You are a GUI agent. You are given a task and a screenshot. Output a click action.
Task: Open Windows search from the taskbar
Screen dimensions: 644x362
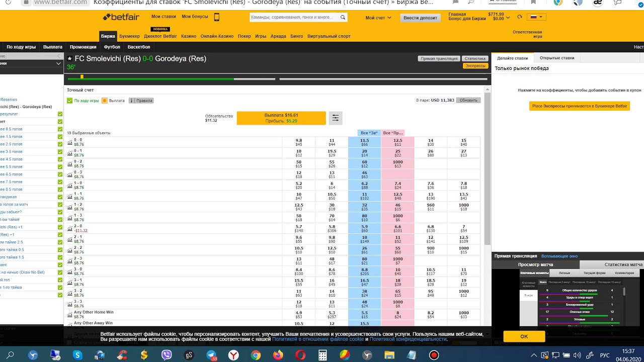coord(10,355)
